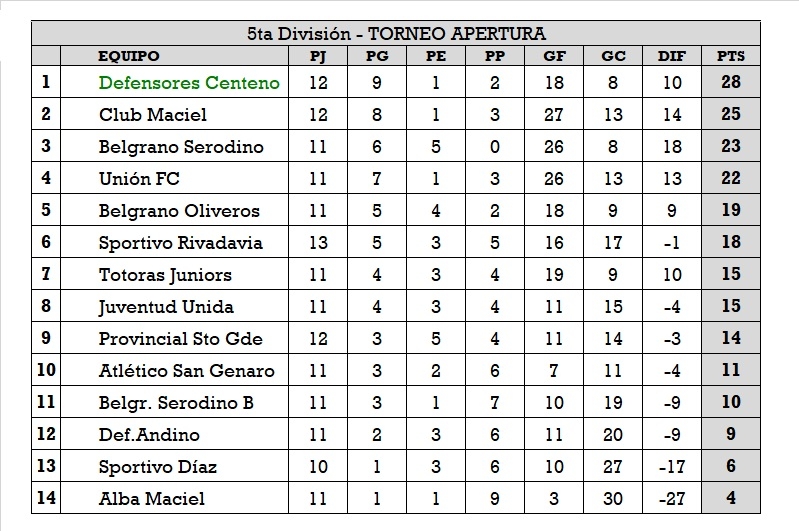Select Juventud Unida team name
Image resolution: width=799 pixels, height=531 pixels.
(166, 307)
